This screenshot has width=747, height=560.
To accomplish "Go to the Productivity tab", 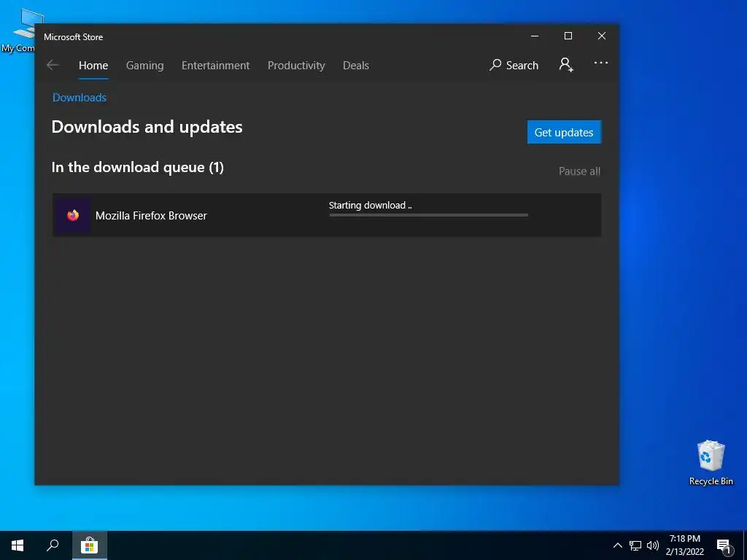I will point(296,65).
